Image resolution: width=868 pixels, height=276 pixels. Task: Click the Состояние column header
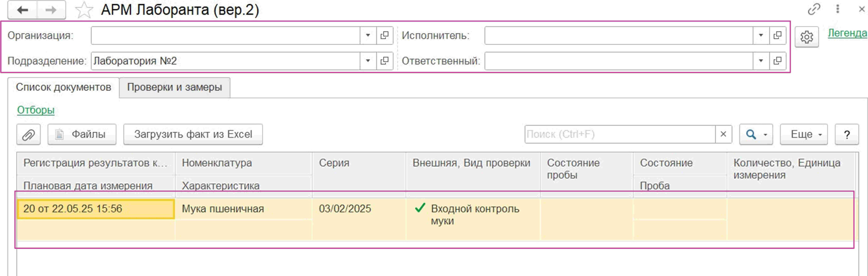pyautogui.click(x=680, y=163)
